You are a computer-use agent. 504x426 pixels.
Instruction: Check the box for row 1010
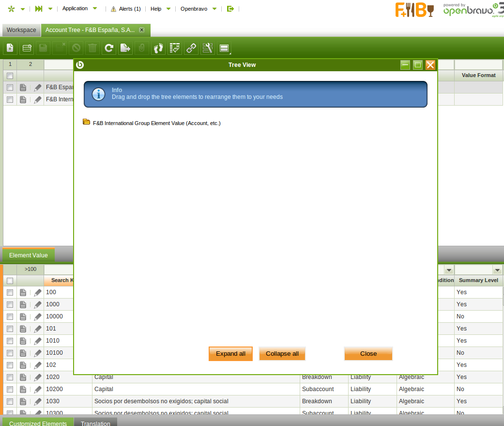coord(10,341)
